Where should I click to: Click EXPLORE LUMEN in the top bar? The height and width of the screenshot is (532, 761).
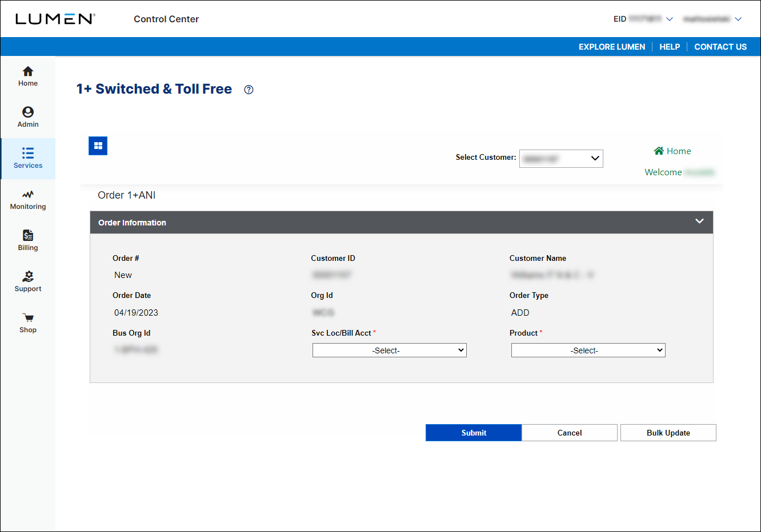[x=612, y=47]
